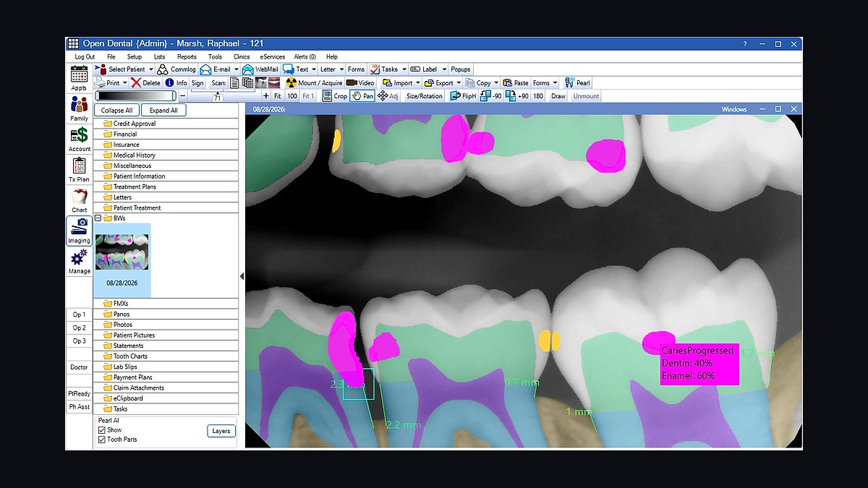Open the Tx Plan module

pos(79,170)
